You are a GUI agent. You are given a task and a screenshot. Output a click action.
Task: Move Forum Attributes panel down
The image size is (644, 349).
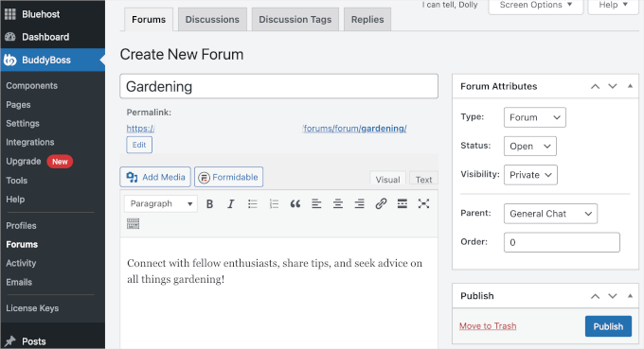613,86
